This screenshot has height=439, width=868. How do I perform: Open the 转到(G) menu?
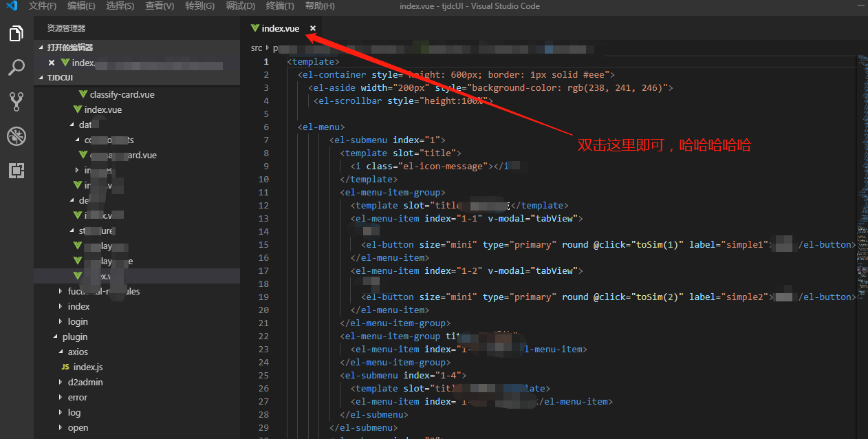[199, 6]
